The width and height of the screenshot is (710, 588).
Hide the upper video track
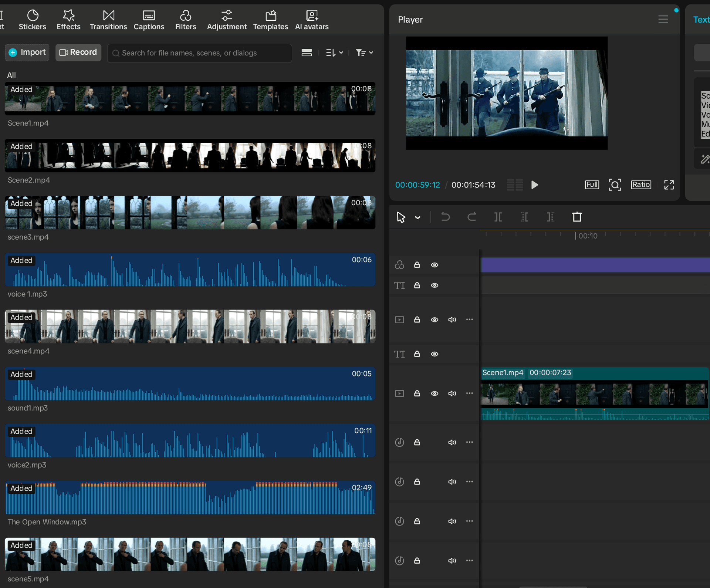point(435,320)
